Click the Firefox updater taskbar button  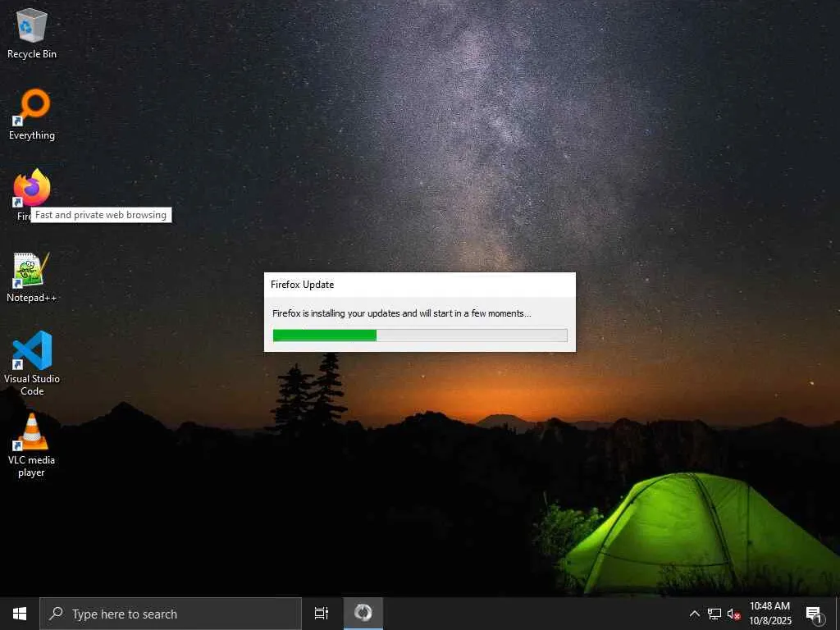(x=363, y=614)
